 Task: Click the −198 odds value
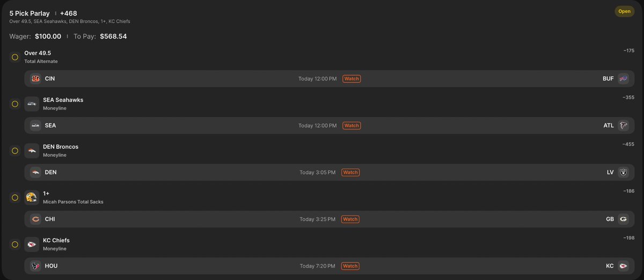(x=628, y=238)
